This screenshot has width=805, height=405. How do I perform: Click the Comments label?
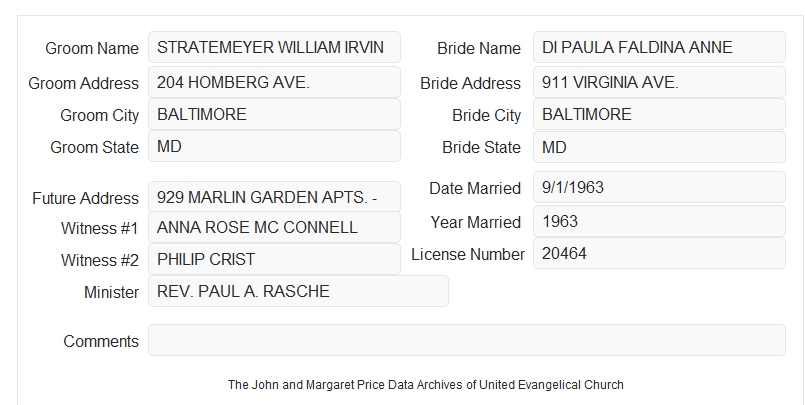(x=101, y=341)
